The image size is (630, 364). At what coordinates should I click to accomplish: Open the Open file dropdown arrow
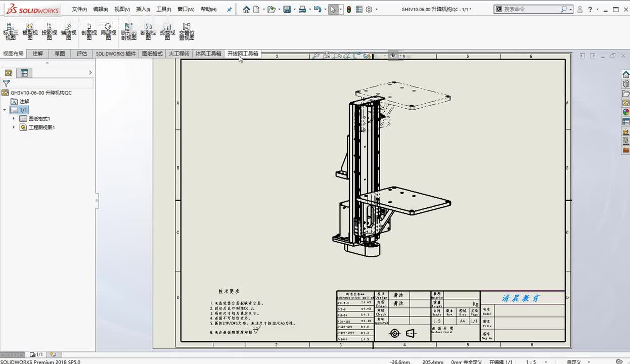coord(278,9)
